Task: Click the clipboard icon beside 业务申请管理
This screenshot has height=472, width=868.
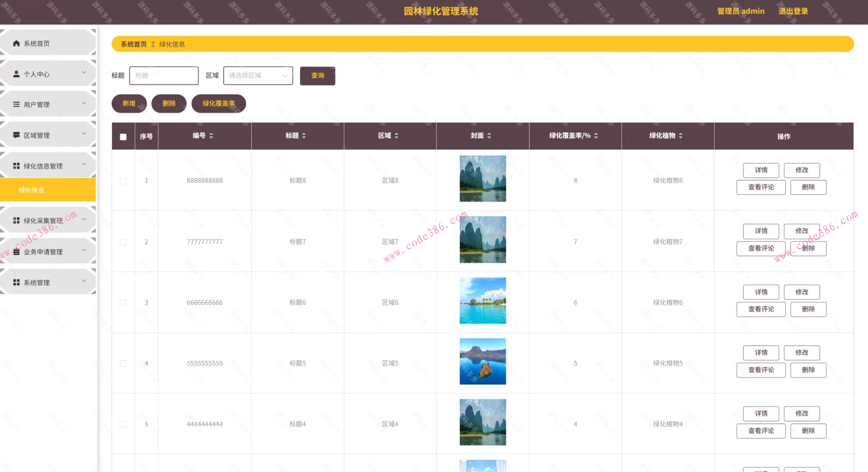Action: 17,252
